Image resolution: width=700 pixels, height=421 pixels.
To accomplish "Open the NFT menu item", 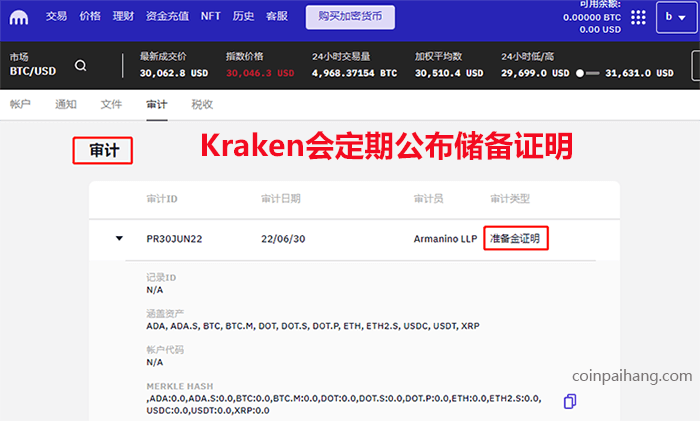I will coord(211,17).
